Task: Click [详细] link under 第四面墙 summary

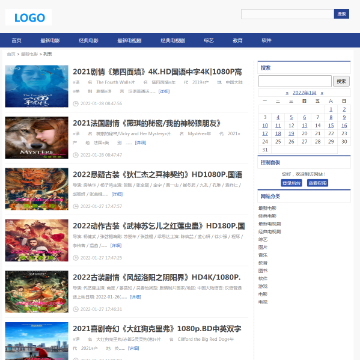Action: [164, 91]
